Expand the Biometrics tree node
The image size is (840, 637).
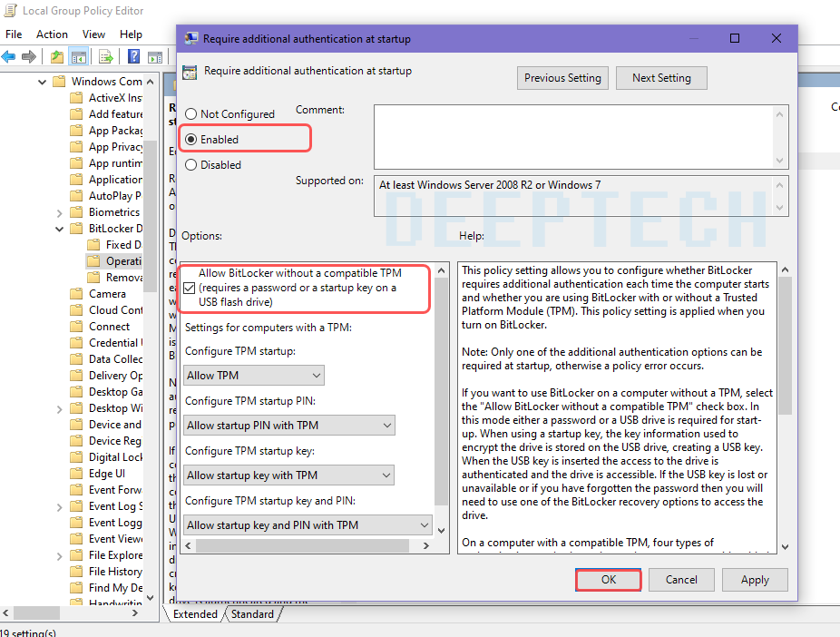coord(60,213)
